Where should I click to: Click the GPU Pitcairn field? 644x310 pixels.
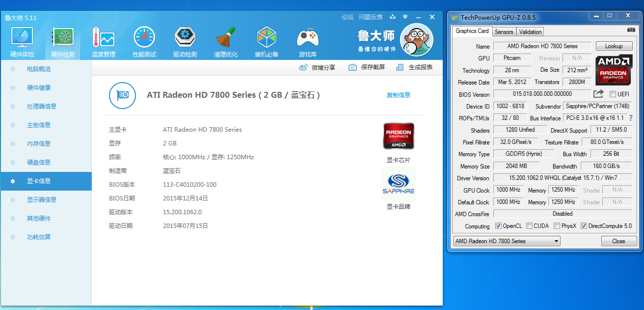pyautogui.click(x=512, y=58)
